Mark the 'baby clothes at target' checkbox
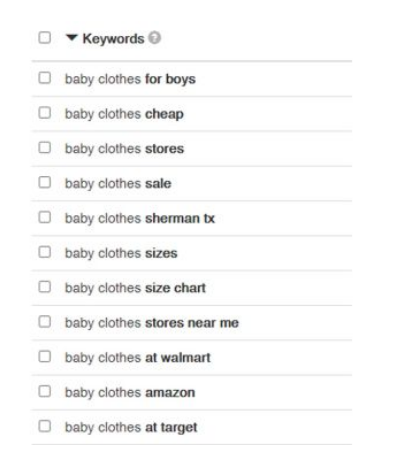Image resolution: width=402 pixels, height=461 pixels. click(x=45, y=426)
